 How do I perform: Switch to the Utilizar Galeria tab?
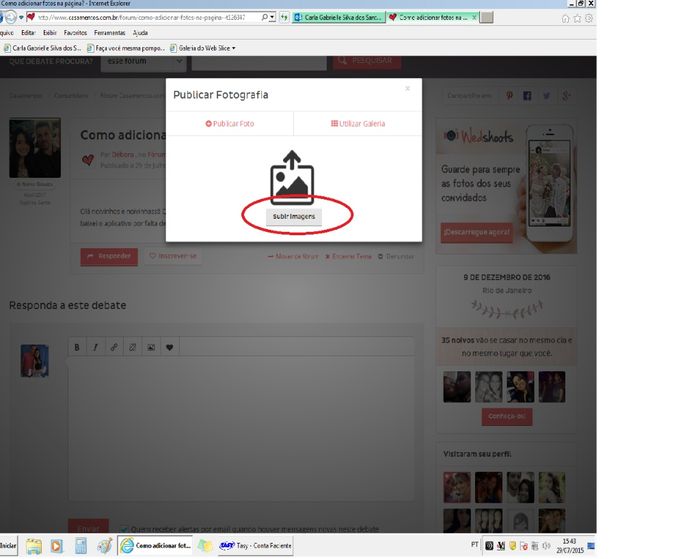point(358,124)
